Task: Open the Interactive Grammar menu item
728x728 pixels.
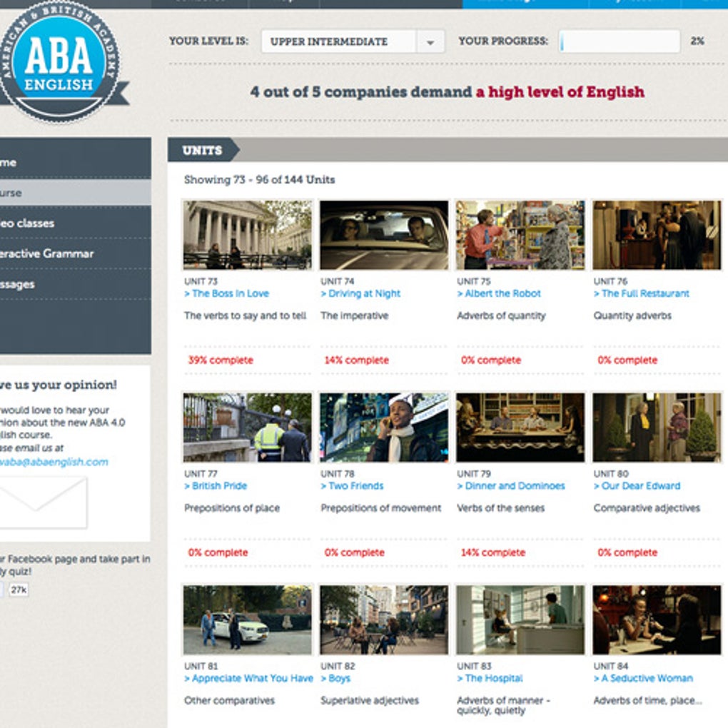Action: [75, 254]
